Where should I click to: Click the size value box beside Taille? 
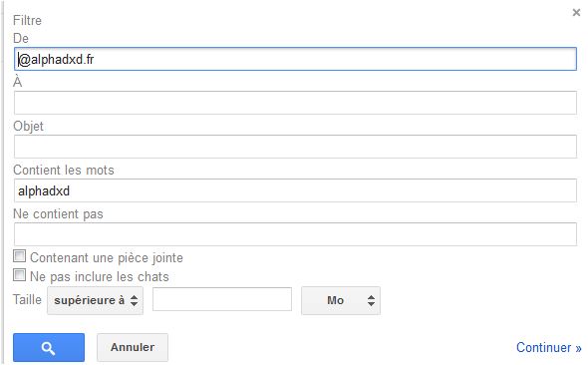coord(222,299)
